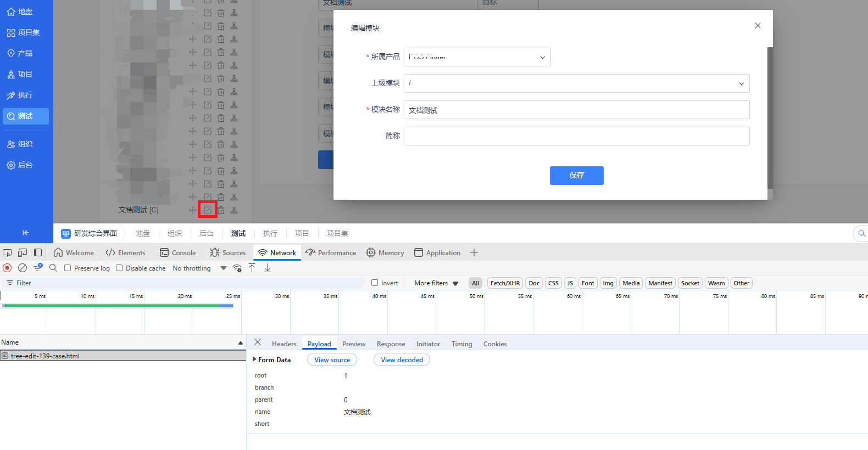Select the Fetch/XHR filter
This screenshot has height=450, width=868.
click(505, 283)
